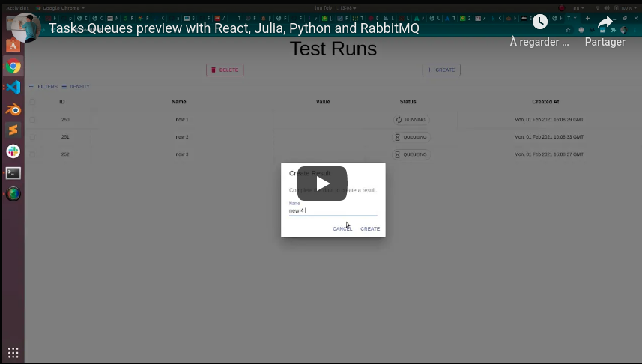This screenshot has height=364, width=642.
Task: Tick the checkbox for row ID 251
Action: pyautogui.click(x=32, y=137)
